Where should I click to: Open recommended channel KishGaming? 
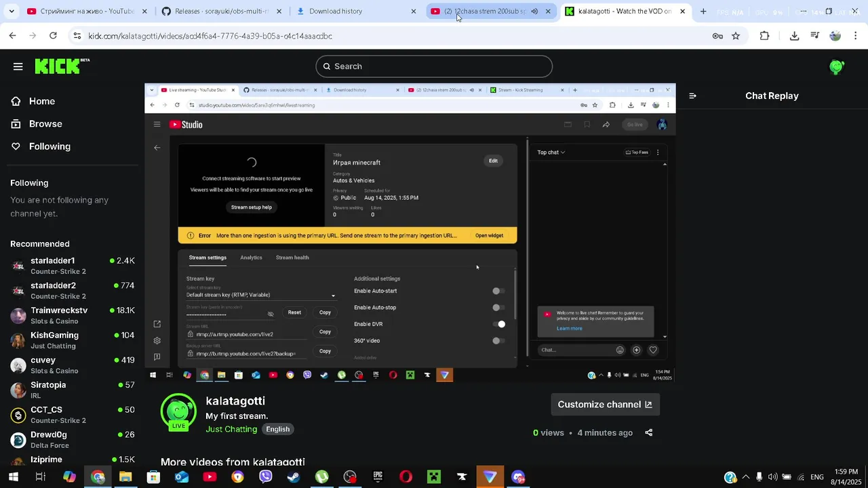pyautogui.click(x=72, y=340)
